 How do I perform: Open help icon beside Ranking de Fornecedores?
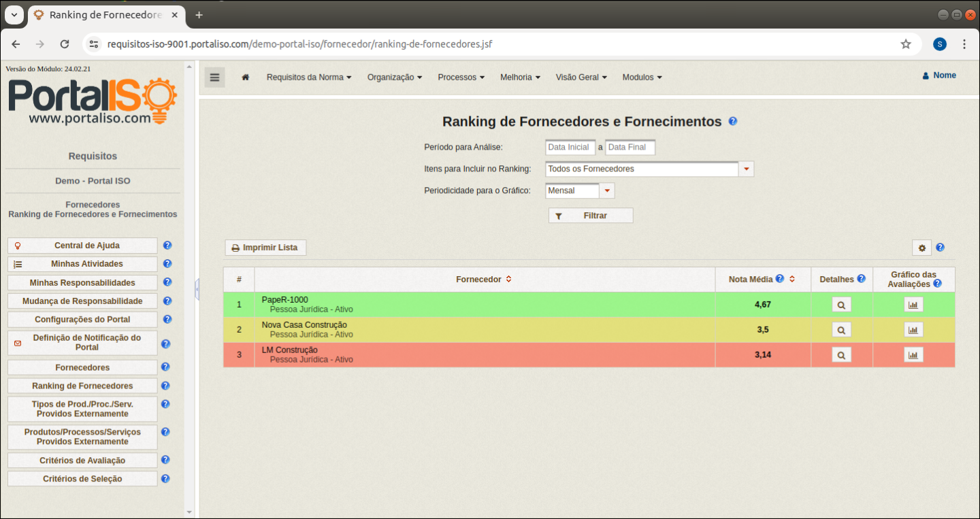tap(165, 386)
